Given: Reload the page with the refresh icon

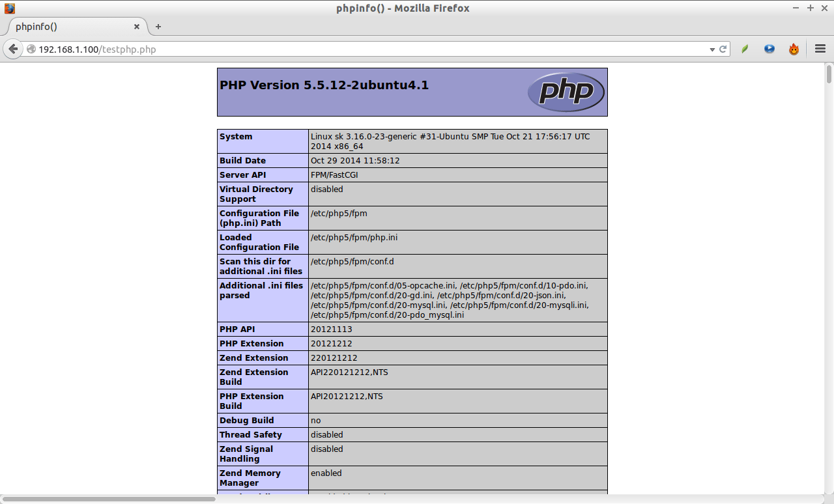Looking at the screenshot, I should coord(723,49).
